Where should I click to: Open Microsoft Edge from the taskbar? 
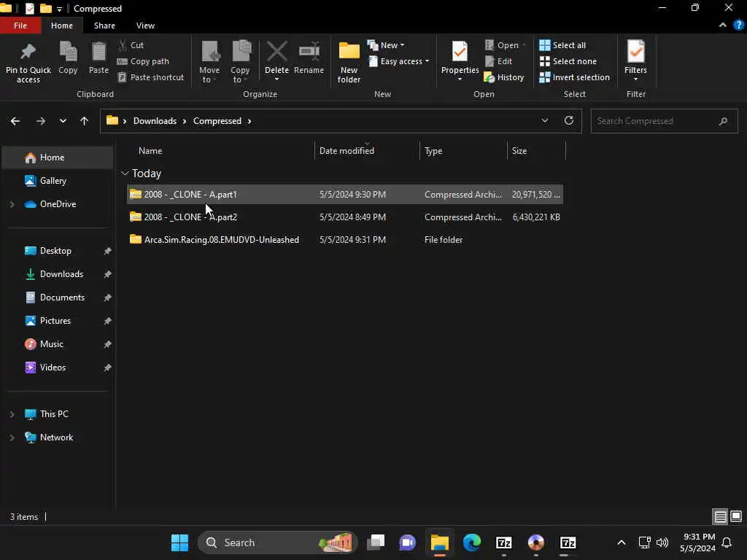(472, 542)
